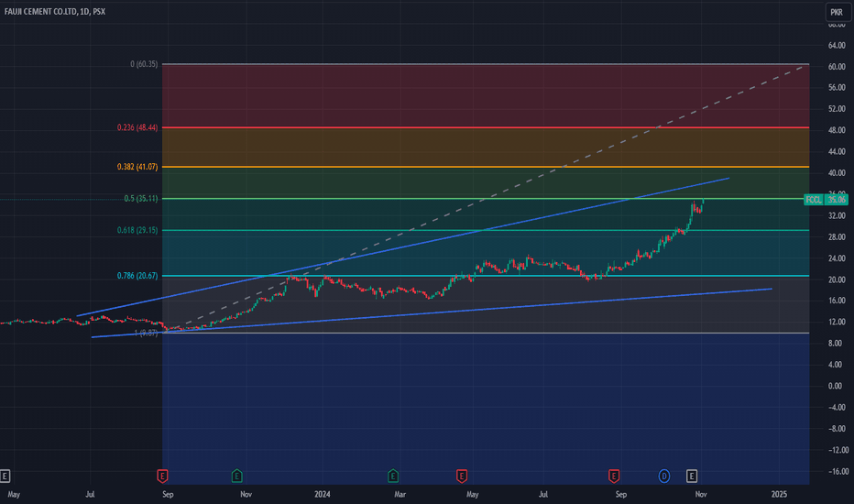
Task: Select the Fibonacci 0.786 (20.67) level label
Action: pos(137,276)
